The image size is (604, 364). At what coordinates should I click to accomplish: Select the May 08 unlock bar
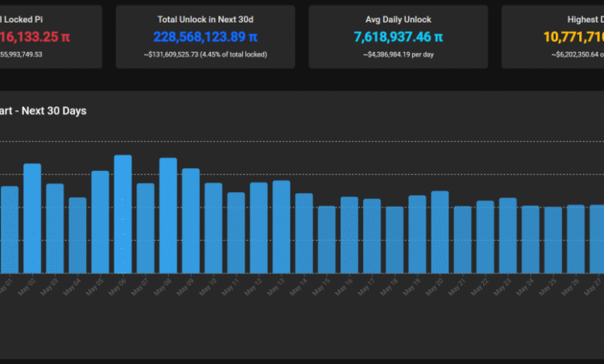click(168, 216)
